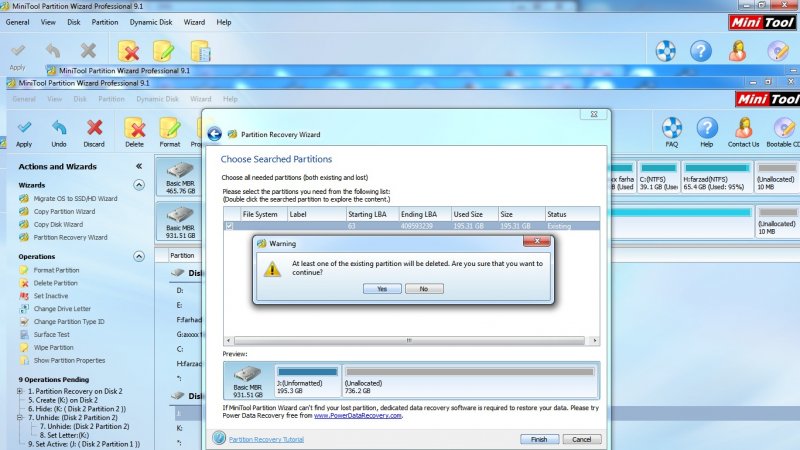Sort by the Ending LBA column header
Viewport: 800px width, 450px height.
(425, 214)
